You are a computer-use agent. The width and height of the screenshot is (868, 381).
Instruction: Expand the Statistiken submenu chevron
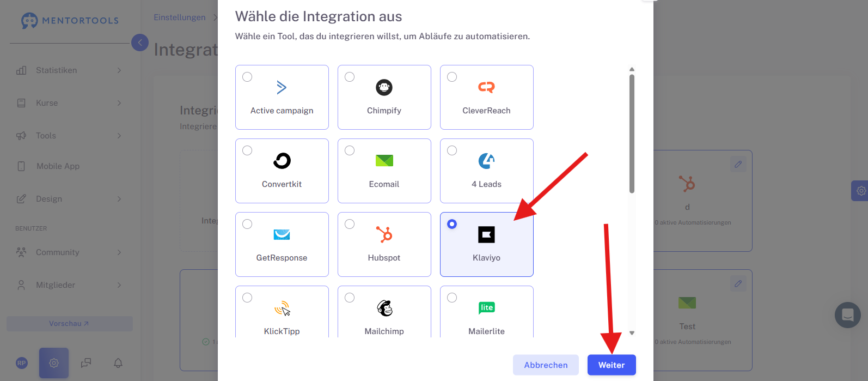(119, 70)
